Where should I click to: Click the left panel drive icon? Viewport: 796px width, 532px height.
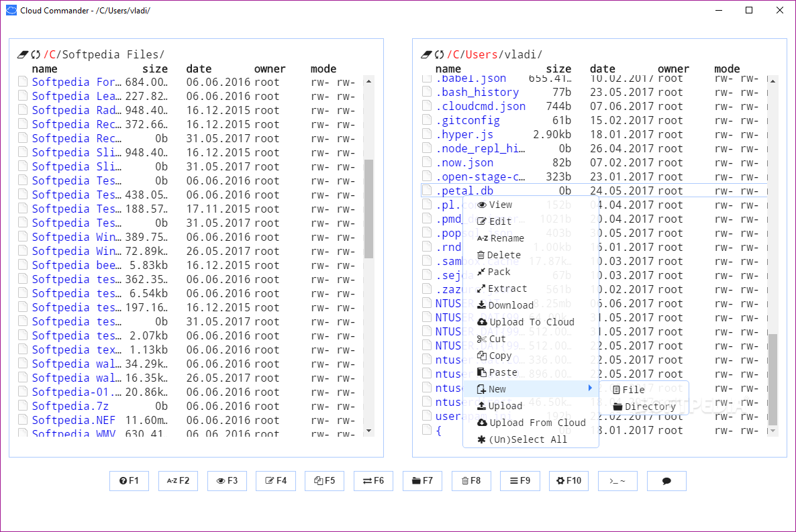[x=23, y=54]
